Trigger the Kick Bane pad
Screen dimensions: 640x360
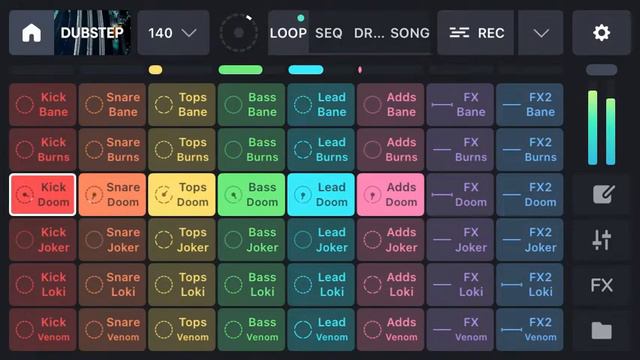point(43,104)
